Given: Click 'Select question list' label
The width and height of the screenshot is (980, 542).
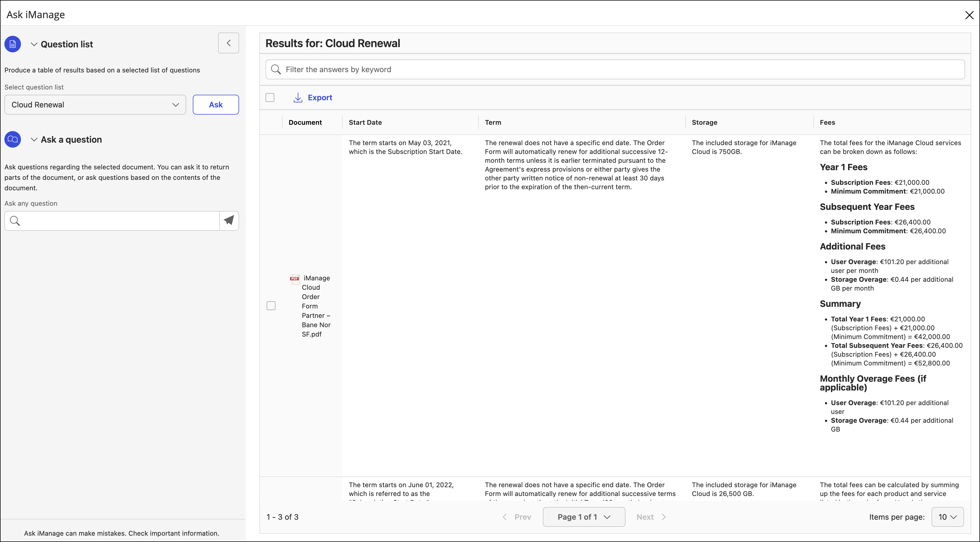Looking at the screenshot, I should (34, 87).
